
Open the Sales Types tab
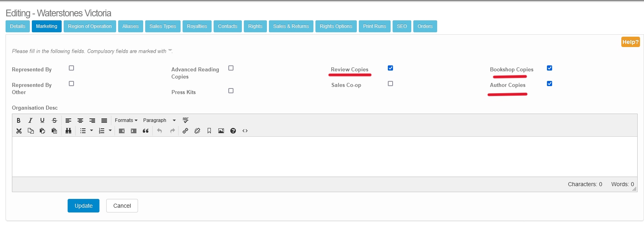tap(163, 26)
